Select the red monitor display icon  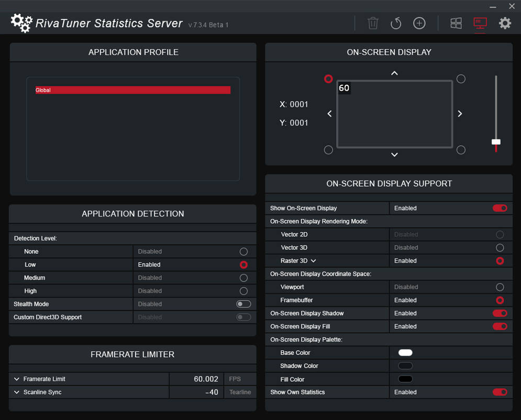pos(480,23)
